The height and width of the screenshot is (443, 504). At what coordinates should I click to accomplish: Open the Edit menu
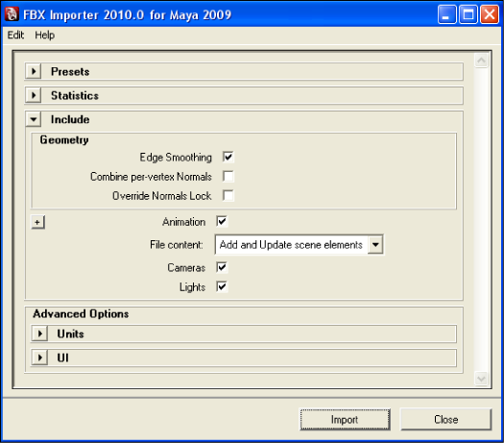click(15, 35)
